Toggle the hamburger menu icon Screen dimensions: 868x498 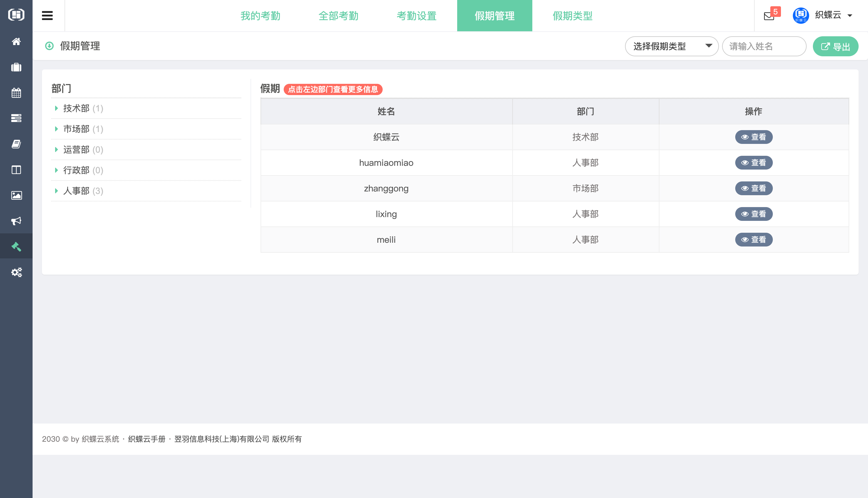(x=47, y=16)
